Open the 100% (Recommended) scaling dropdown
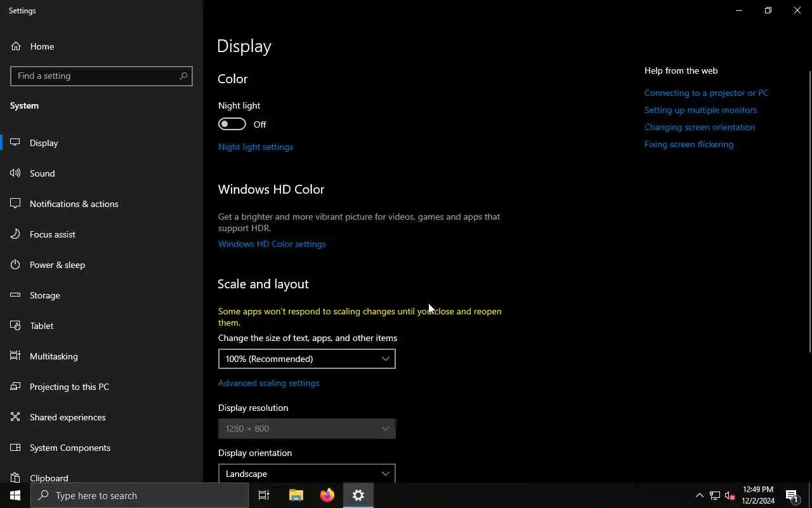The width and height of the screenshot is (812, 508). [x=307, y=359]
